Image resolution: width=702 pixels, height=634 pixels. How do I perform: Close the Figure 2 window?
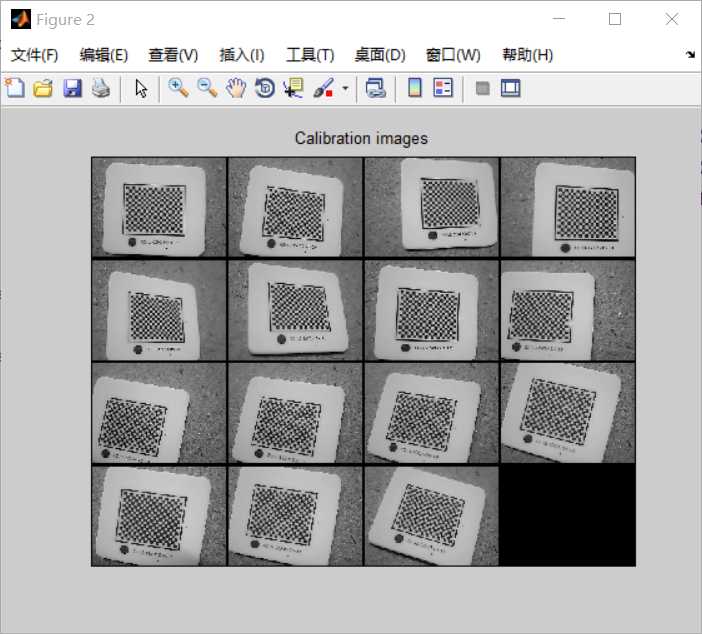[672, 19]
